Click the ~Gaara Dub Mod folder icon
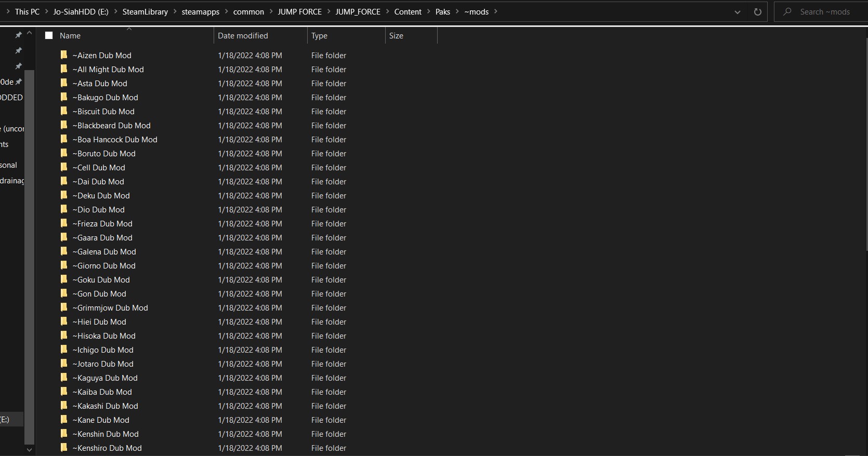 64,237
